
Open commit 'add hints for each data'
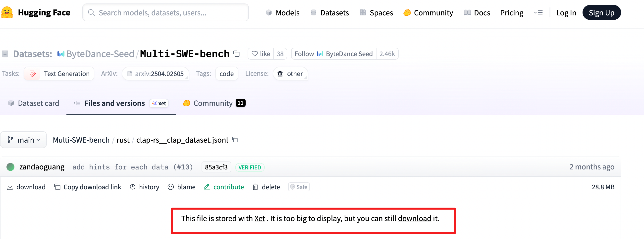pyautogui.click(x=120, y=167)
